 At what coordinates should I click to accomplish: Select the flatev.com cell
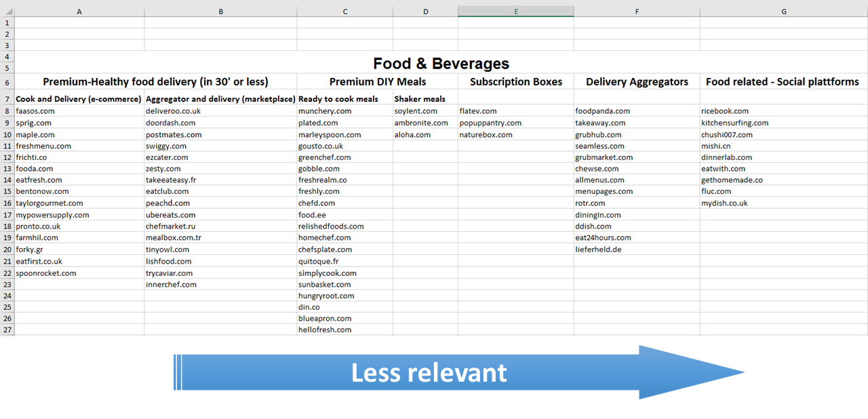[x=516, y=111]
